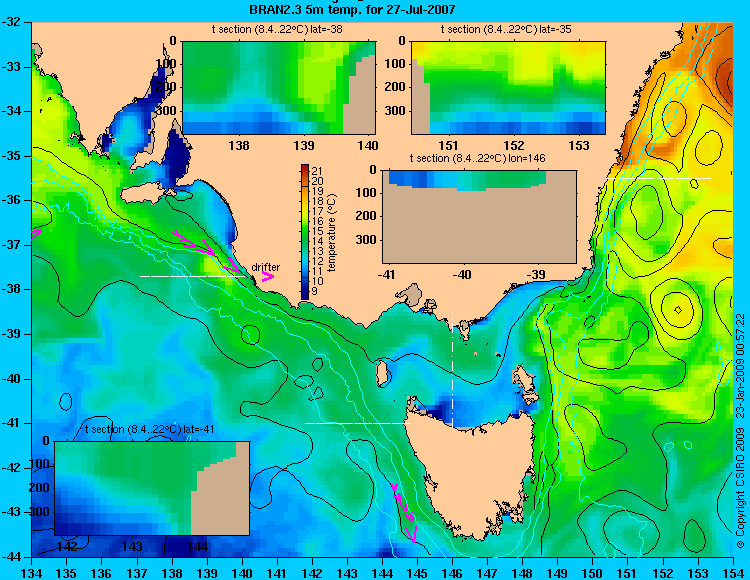Click the 137 longitude axis label
Image resolution: width=750 pixels, height=580 pixels.
137,573
